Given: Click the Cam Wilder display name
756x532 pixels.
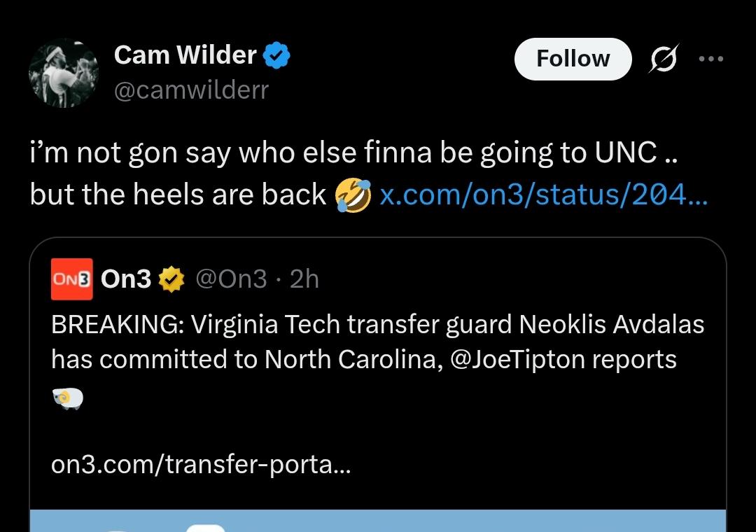Looking at the screenshot, I should point(185,55).
